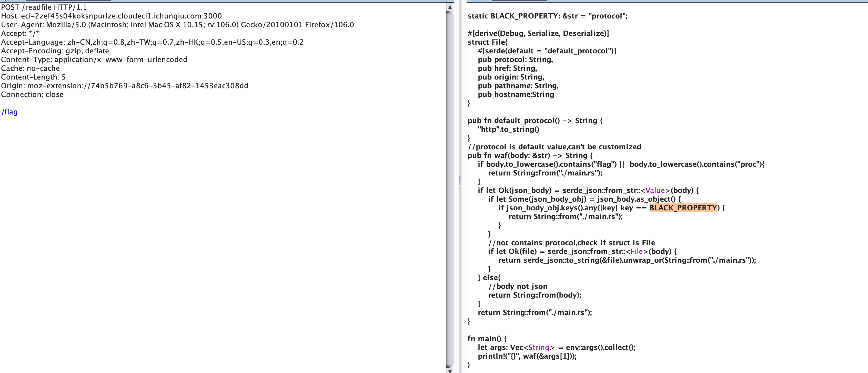Click the Host header line
The width and height of the screenshot is (868, 373).
pyautogui.click(x=111, y=16)
